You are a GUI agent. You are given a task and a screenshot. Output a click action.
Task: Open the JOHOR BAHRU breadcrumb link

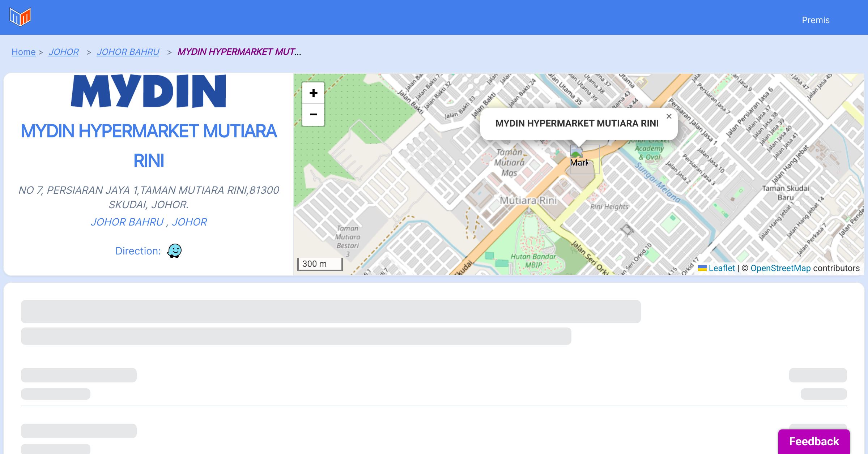(x=128, y=52)
